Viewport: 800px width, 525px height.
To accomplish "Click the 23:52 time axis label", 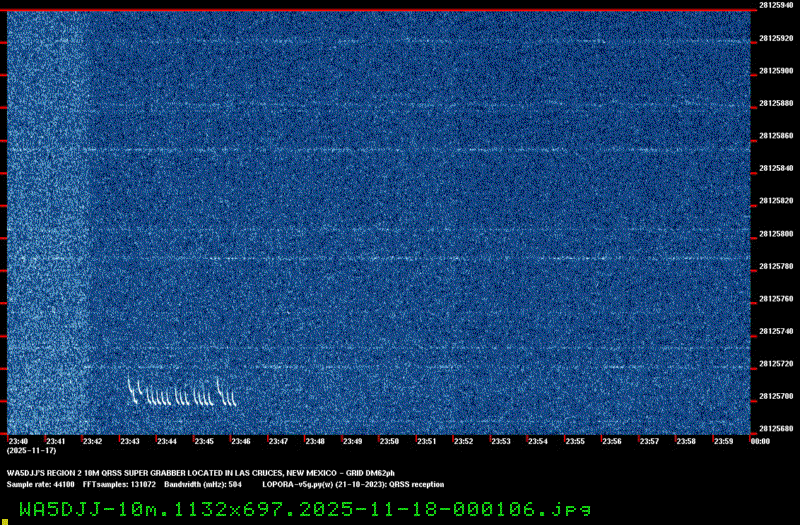I will coord(464,441).
